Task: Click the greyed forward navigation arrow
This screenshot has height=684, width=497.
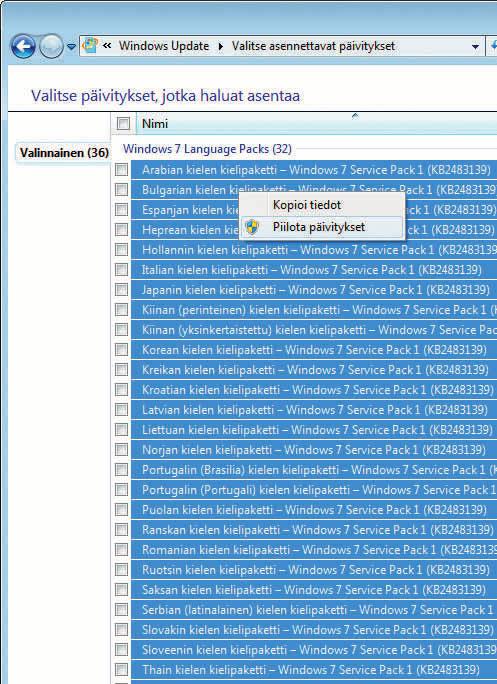Action: point(51,46)
